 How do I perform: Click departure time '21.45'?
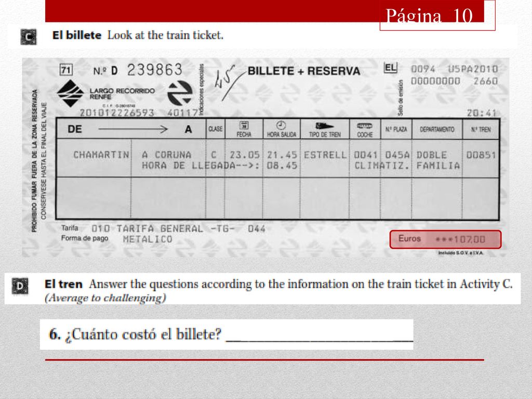282,155
